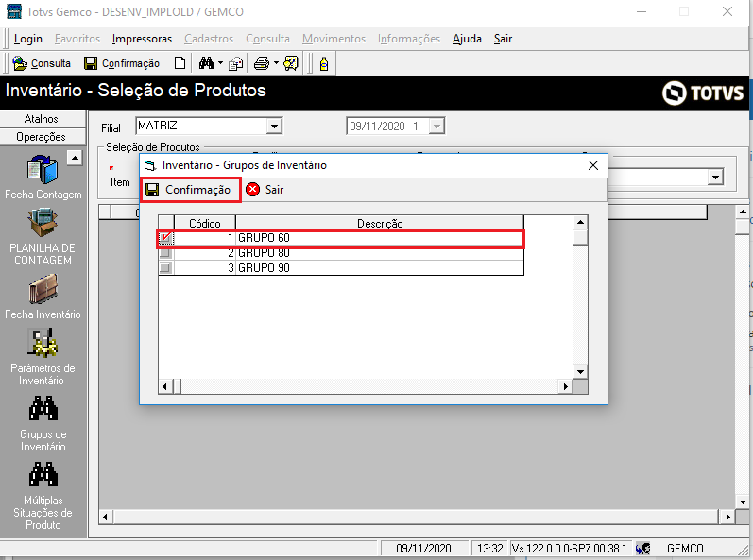The image size is (753, 560).
Task: Close the Grupos de Inventário dialog
Action: 593,165
